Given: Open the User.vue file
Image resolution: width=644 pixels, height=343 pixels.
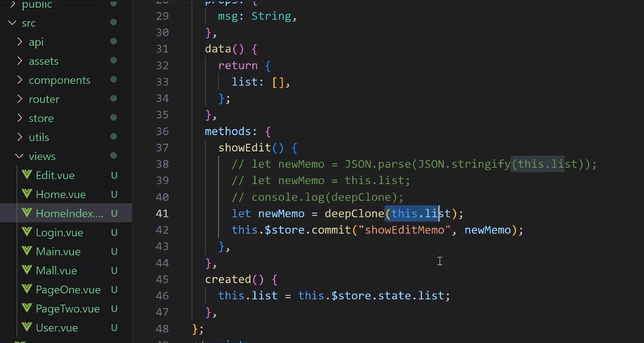Looking at the screenshot, I should click(x=57, y=328).
